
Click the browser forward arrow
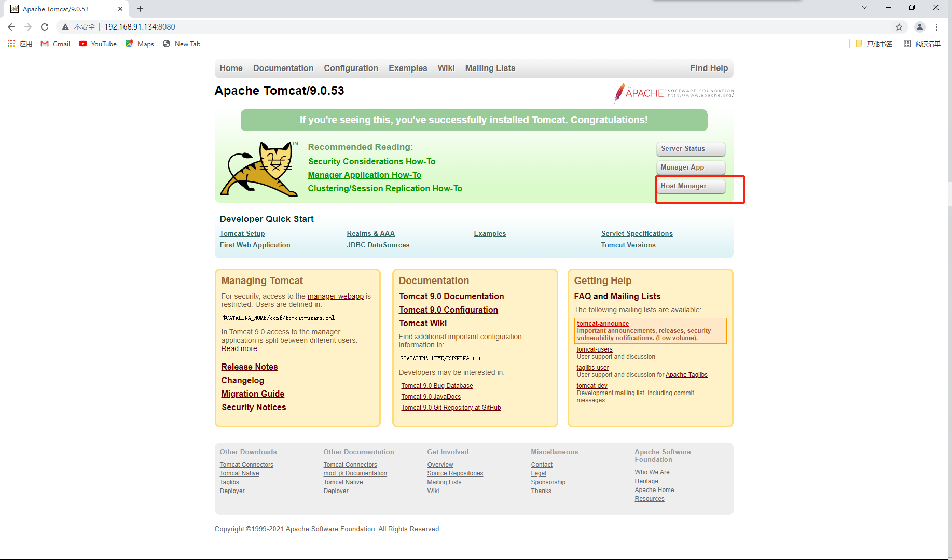[x=28, y=27]
